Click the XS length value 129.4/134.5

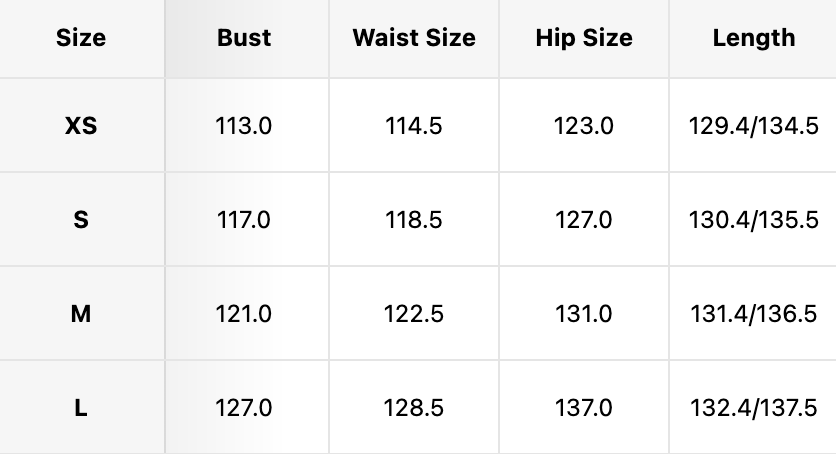click(754, 127)
